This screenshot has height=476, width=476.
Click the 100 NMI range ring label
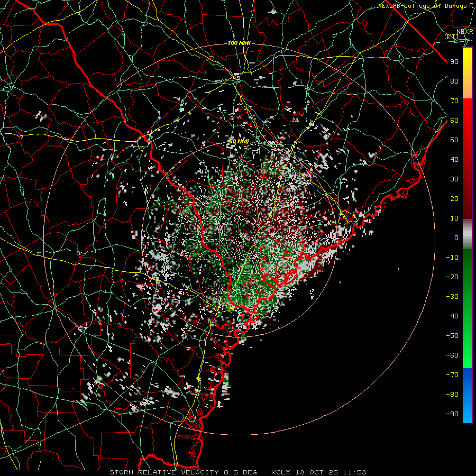coord(239,43)
